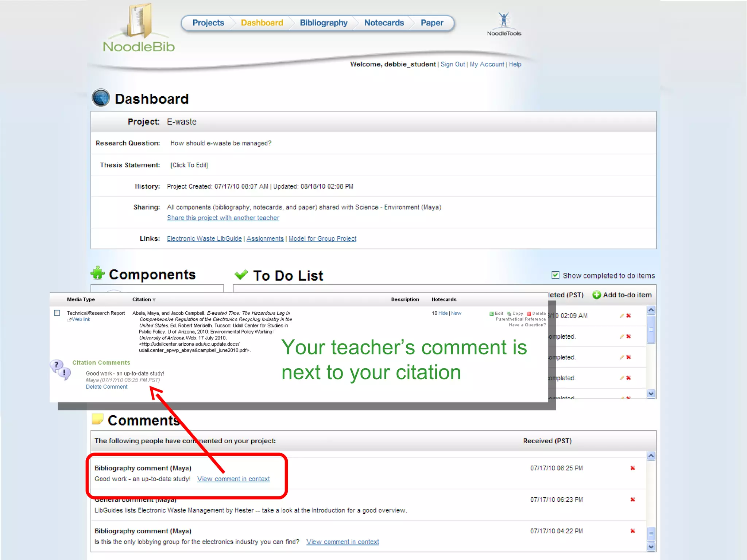This screenshot has height=560, width=747.
Task: Open Model for Group Project link
Action: (x=322, y=238)
